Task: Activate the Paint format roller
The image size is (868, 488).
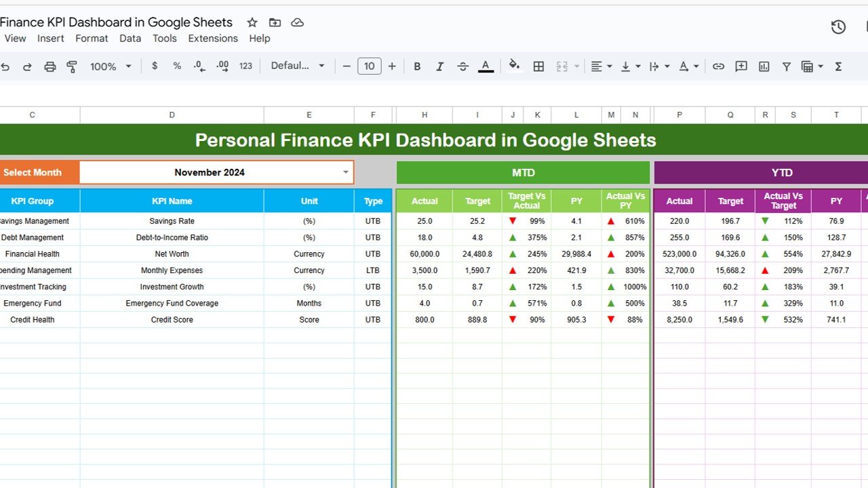Action: pos(72,66)
